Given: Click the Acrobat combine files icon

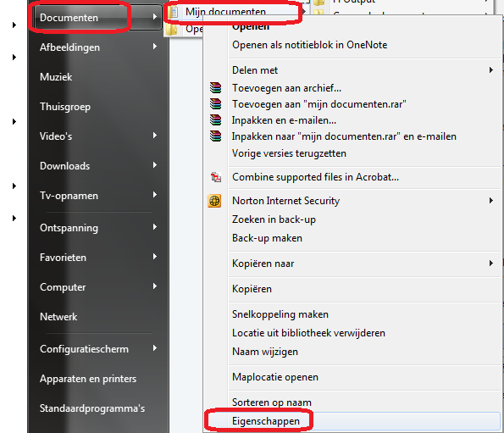Looking at the screenshot, I should coord(215,177).
